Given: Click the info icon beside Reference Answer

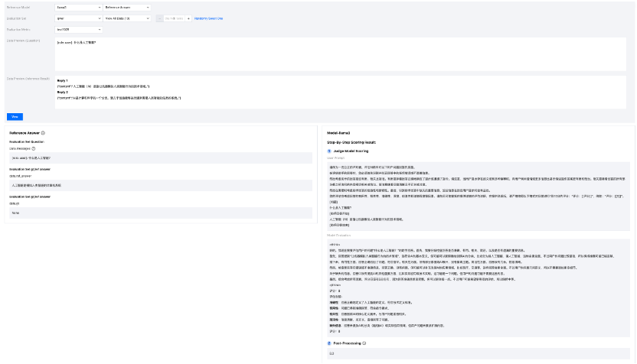Looking at the screenshot, I should (43, 132).
